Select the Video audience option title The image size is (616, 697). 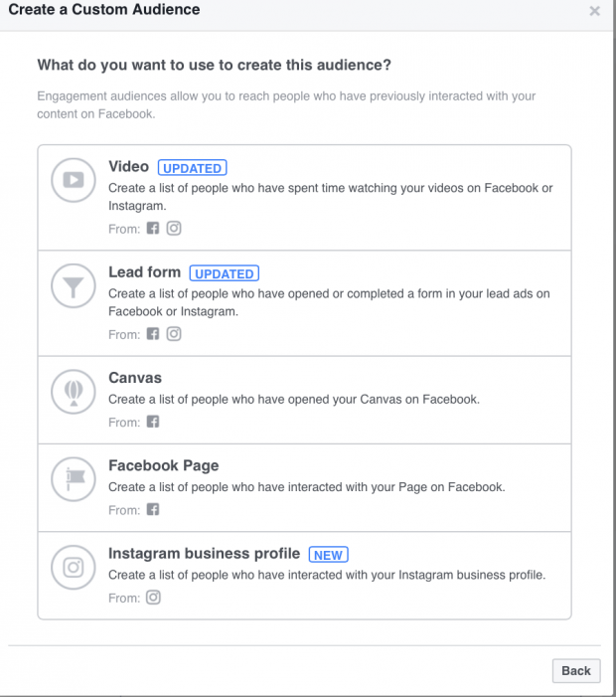(128, 167)
